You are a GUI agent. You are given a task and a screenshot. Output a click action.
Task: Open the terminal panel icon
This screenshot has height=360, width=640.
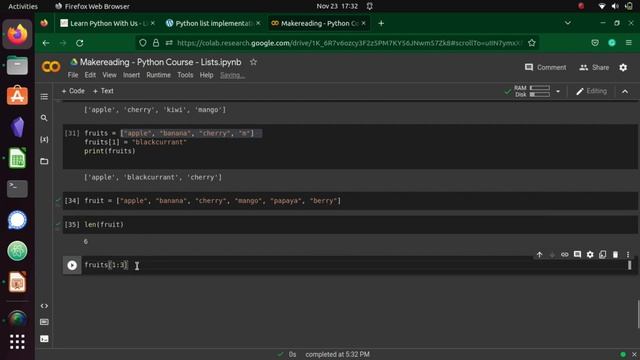(x=44, y=339)
